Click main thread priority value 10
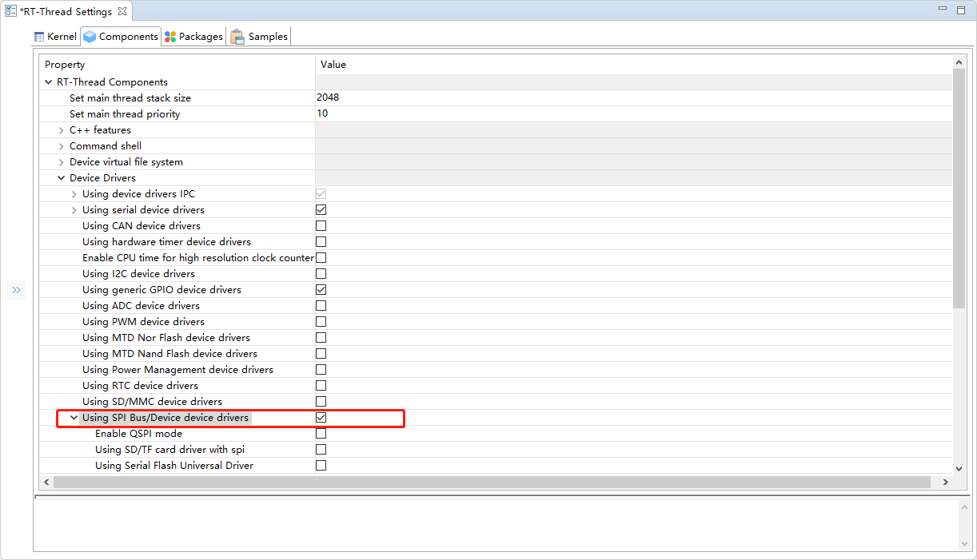Viewport: 977px width, 560px height. click(322, 113)
